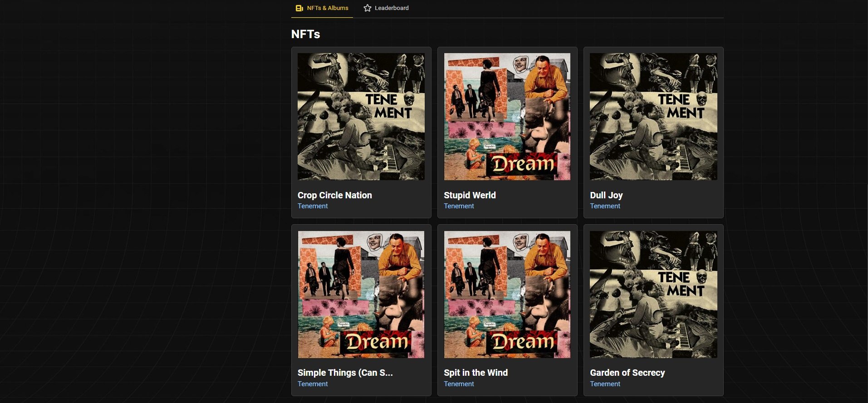Viewport: 868px width, 403px height.
Task: Switch to the Leaderboard tab
Action: (x=391, y=8)
